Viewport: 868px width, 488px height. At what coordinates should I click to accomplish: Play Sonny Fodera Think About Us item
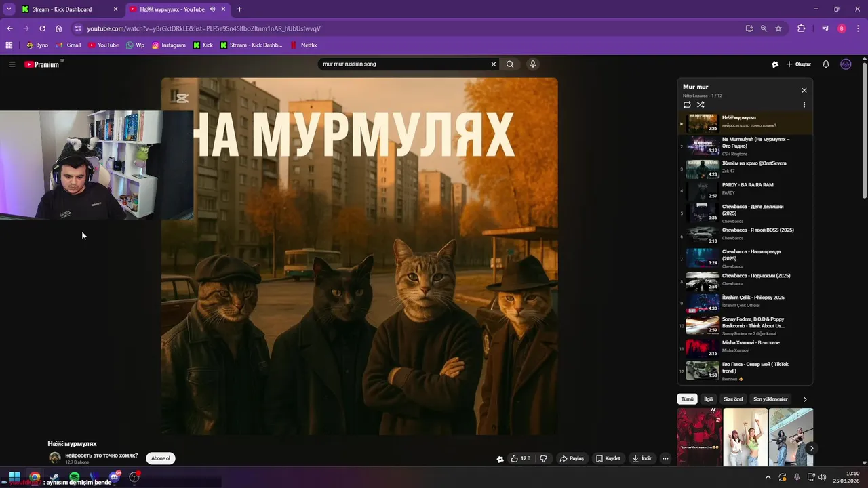point(746,325)
